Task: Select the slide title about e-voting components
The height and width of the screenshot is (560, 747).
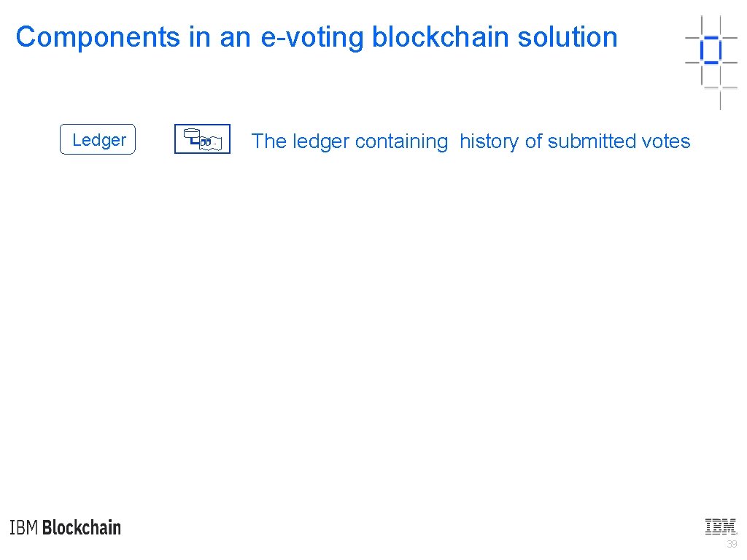Action: 317,37
